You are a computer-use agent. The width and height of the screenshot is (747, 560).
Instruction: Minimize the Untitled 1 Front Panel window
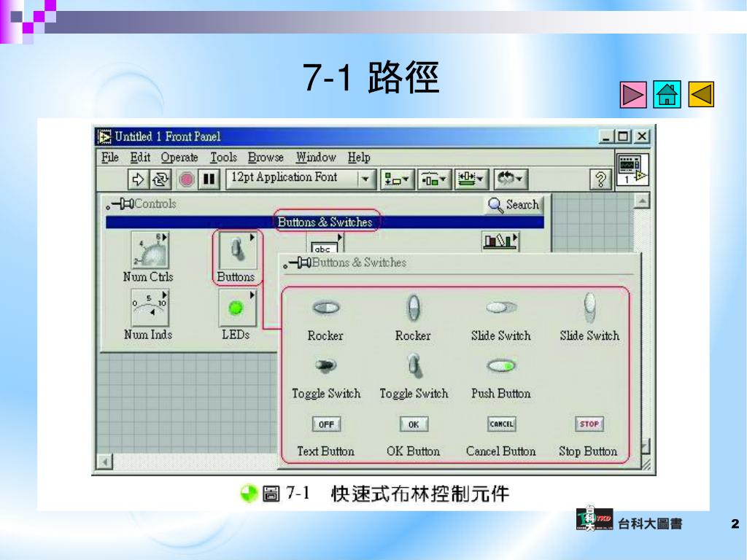(605, 136)
